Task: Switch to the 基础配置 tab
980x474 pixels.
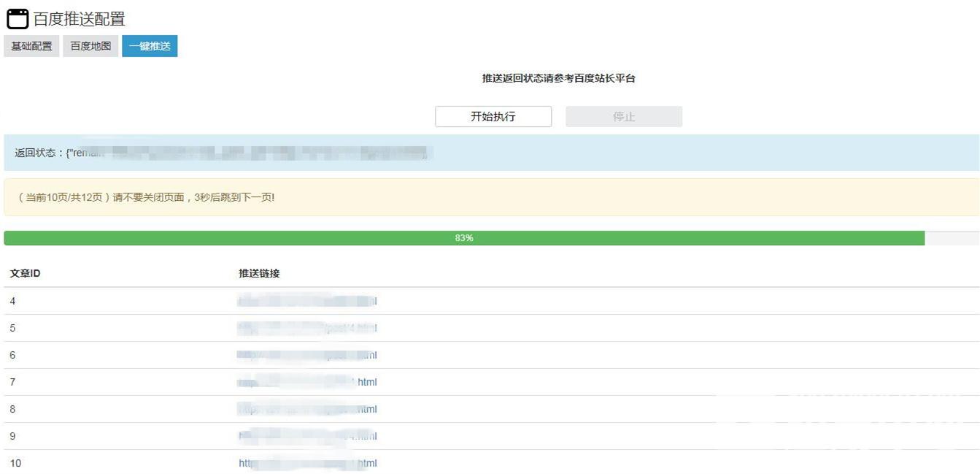Action: click(x=31, y=45)
